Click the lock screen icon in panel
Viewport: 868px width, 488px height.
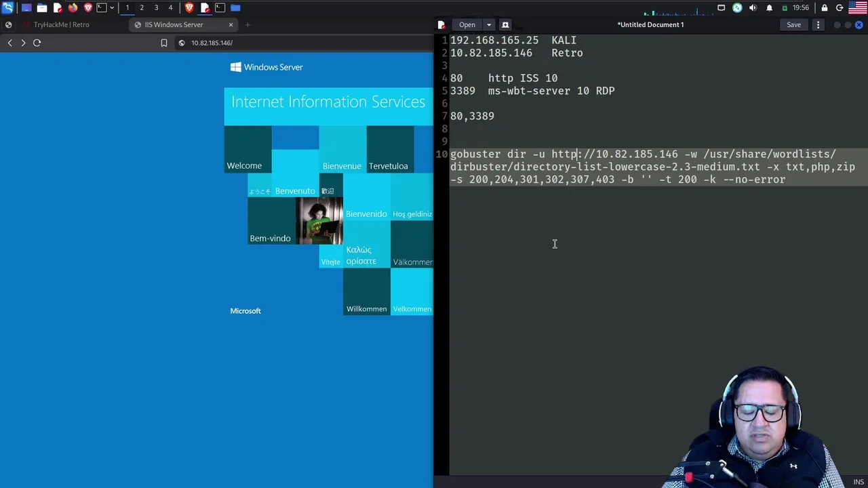[x=825, y=7]
